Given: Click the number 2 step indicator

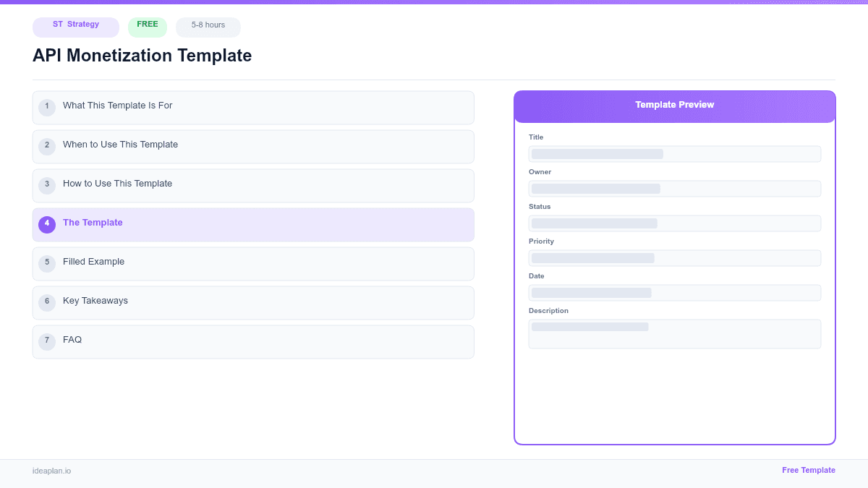Looking at the screenshot, I should click(47, 146).
